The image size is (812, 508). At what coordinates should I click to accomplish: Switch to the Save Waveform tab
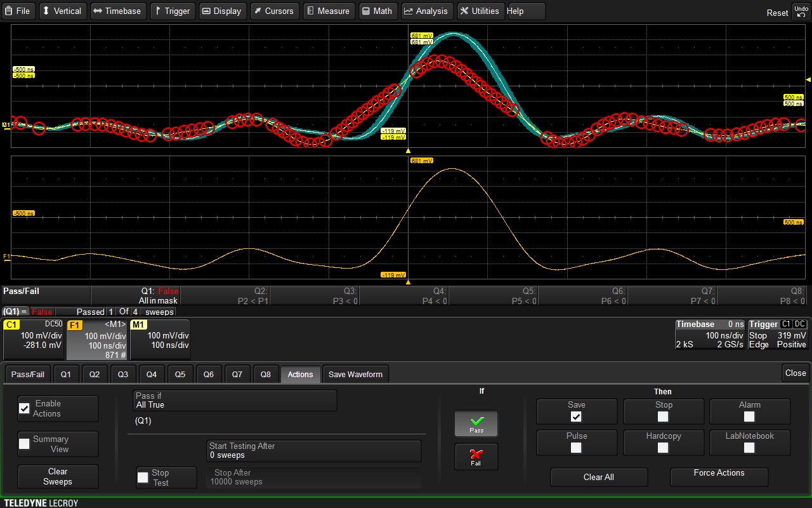(x=356, y=374)
